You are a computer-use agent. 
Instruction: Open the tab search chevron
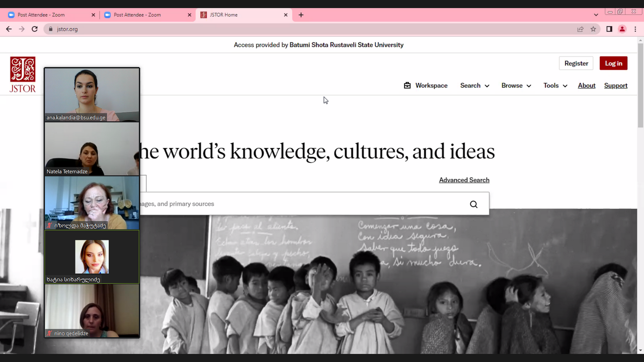pyautogui.click(x=596, y=15)
